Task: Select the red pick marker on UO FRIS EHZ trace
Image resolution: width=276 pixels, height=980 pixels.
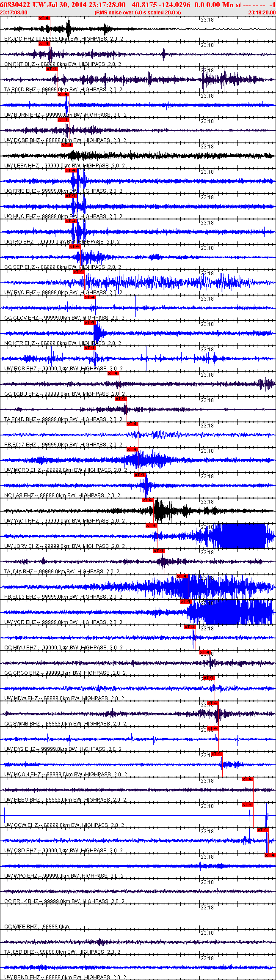Action: click(x=71, y=170)
